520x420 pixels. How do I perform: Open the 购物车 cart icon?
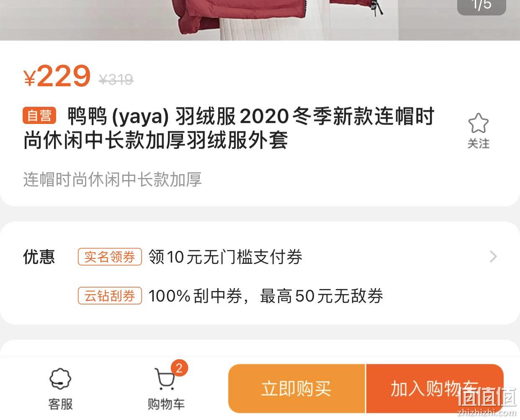pyautogui.click(x=165, y=379)
